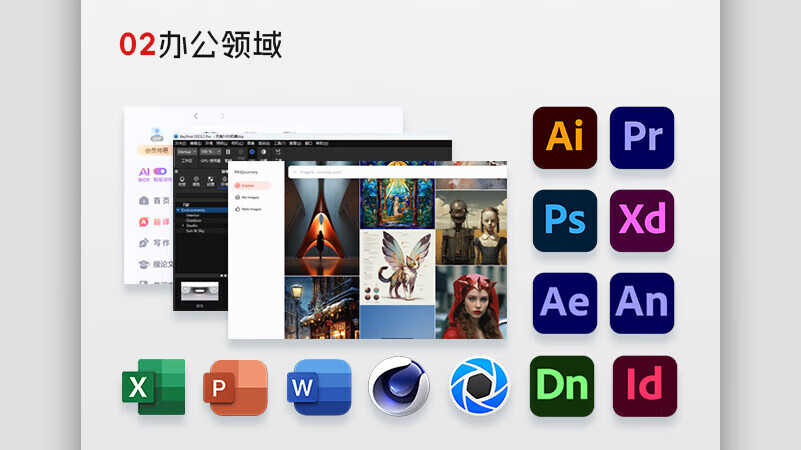The image size is (801, 450).
Task: Open the Photoshop Ps icon
Action: click(564, 221)
